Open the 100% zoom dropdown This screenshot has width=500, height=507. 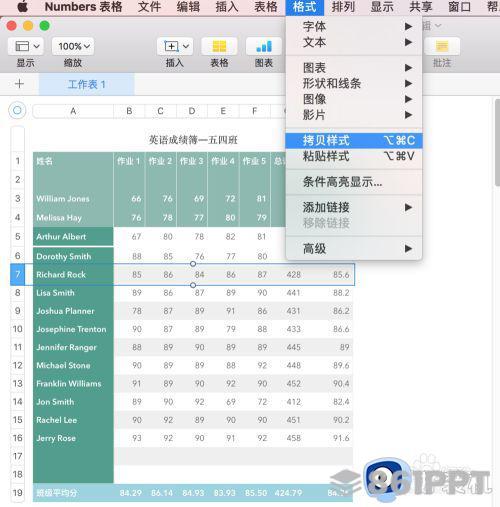[73, 46]
